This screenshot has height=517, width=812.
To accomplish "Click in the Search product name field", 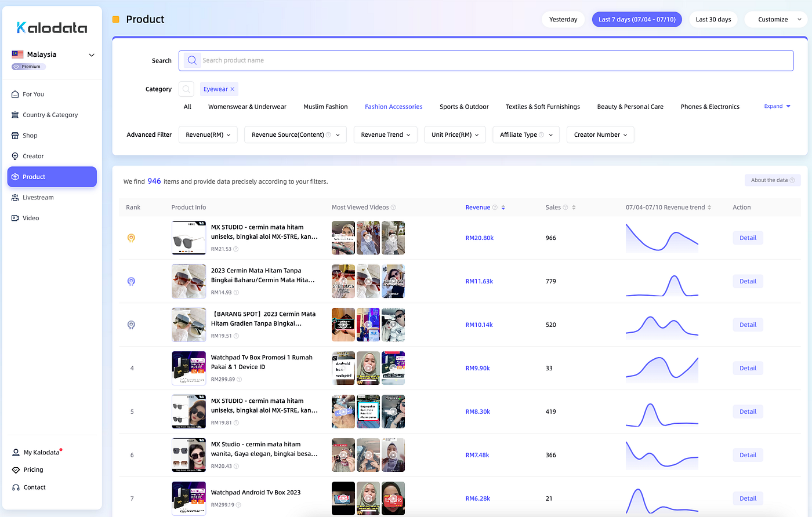I will (x=486, y=60).
